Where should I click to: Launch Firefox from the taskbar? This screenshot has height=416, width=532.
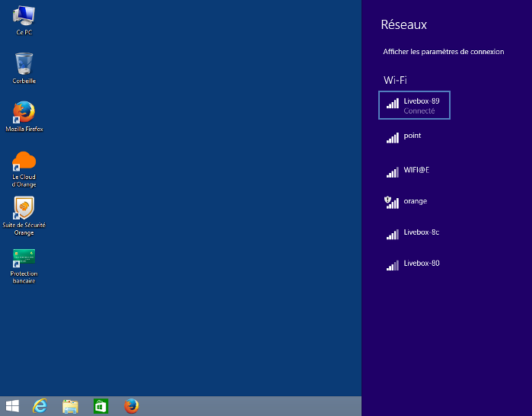[x=131, y=406]
